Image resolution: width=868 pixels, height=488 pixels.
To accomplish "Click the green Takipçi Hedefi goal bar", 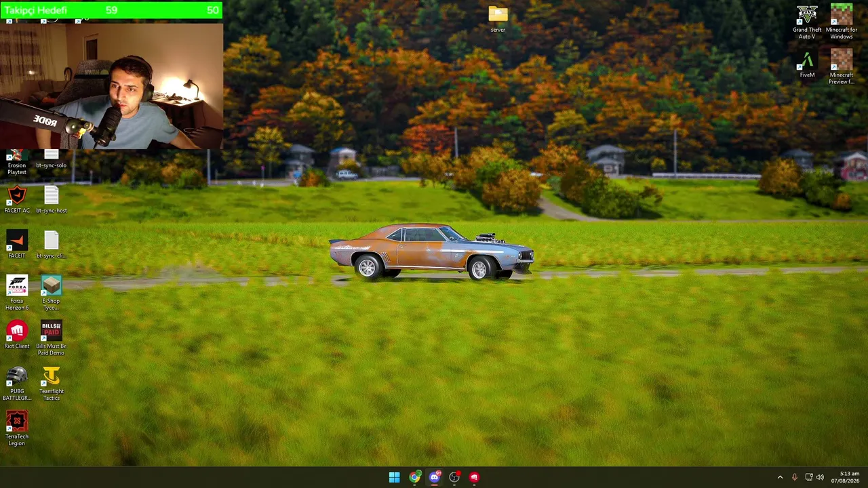I will tap(111, 10).
